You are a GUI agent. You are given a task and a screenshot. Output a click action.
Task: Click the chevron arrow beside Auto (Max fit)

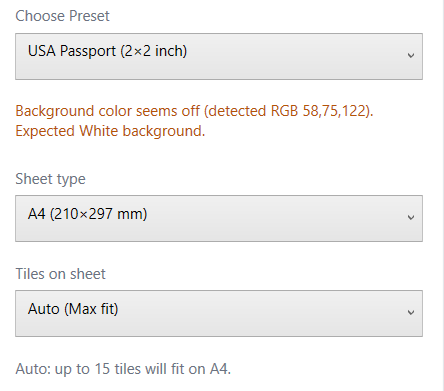point(411,312)
